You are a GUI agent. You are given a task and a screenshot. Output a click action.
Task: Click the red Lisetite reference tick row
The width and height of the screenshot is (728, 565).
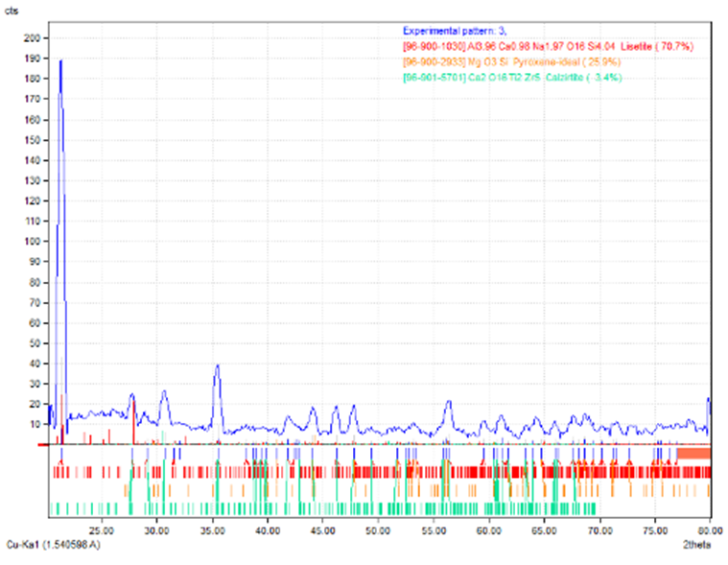384,472
